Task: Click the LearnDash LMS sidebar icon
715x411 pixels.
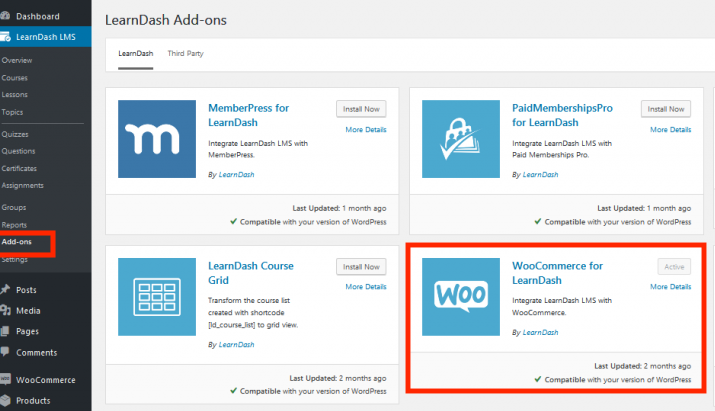Action: tap(5, 36)
